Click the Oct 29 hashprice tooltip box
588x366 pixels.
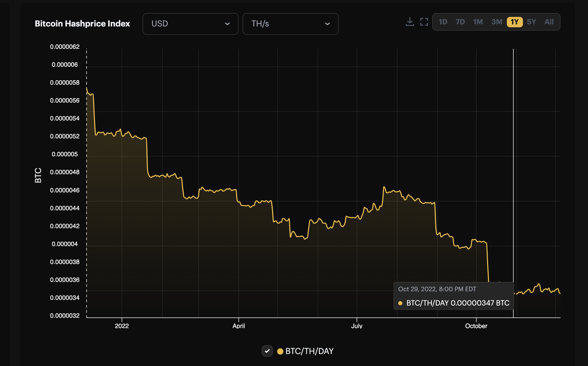(453, 296)
